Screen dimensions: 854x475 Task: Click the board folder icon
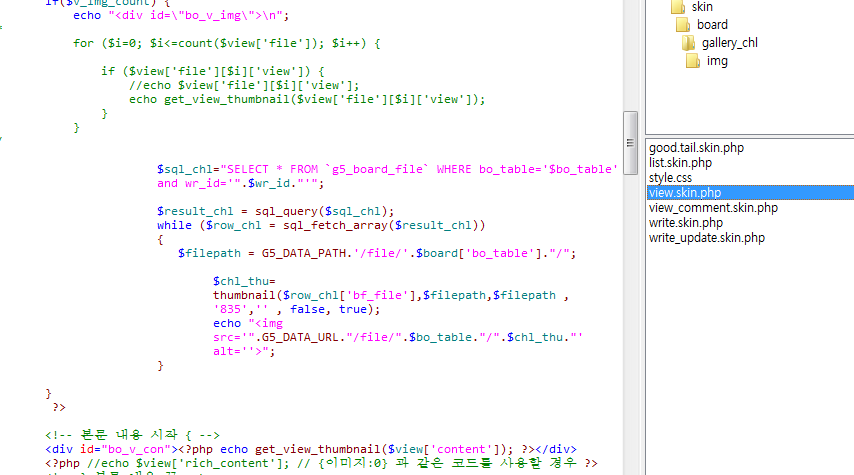[x=682, y=25]
